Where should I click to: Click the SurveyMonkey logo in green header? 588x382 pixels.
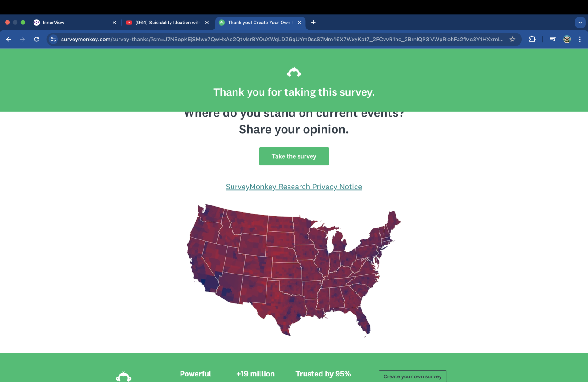click(294, 72)
